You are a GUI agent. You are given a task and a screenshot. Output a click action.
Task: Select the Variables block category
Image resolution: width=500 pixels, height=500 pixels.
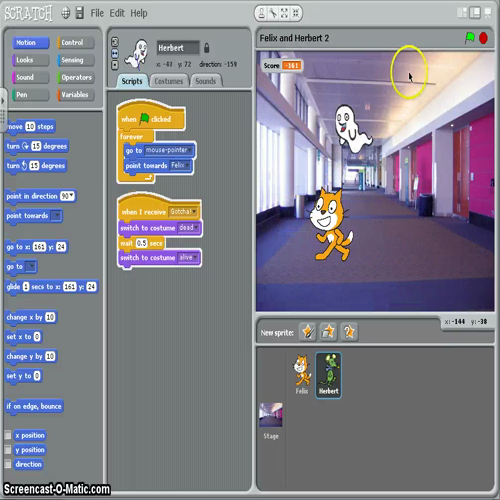76,95
